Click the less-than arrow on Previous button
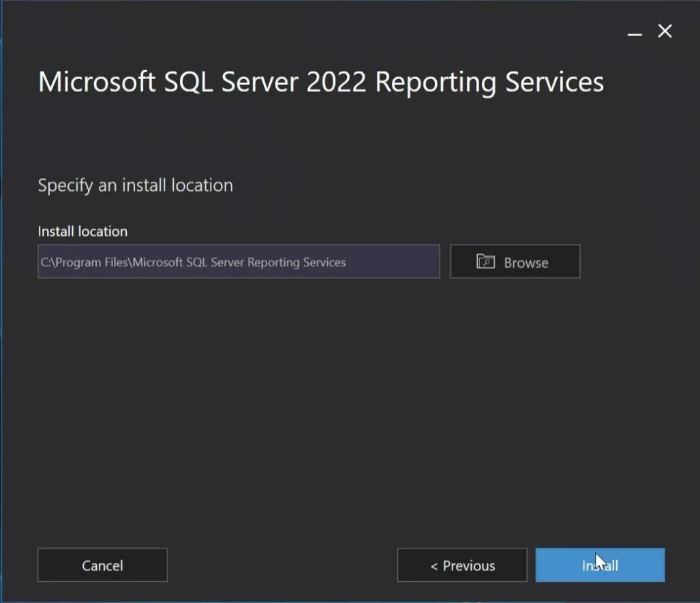700x603 pixels. click(434, 566)
